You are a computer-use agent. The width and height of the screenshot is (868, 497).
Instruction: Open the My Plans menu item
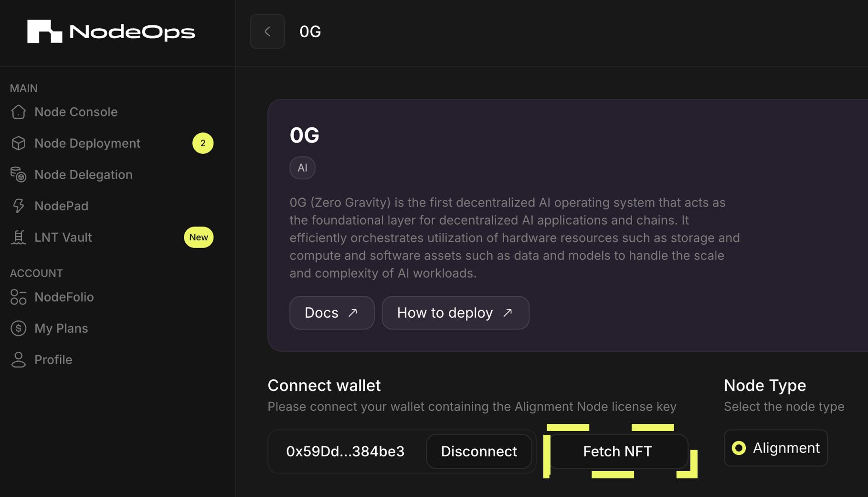point(61,328)
